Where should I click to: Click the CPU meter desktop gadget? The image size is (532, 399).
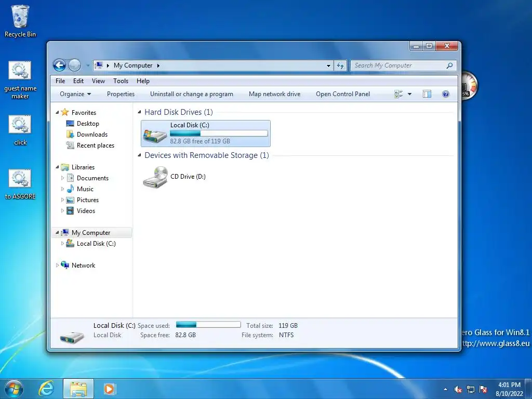[x=469, y=86]
